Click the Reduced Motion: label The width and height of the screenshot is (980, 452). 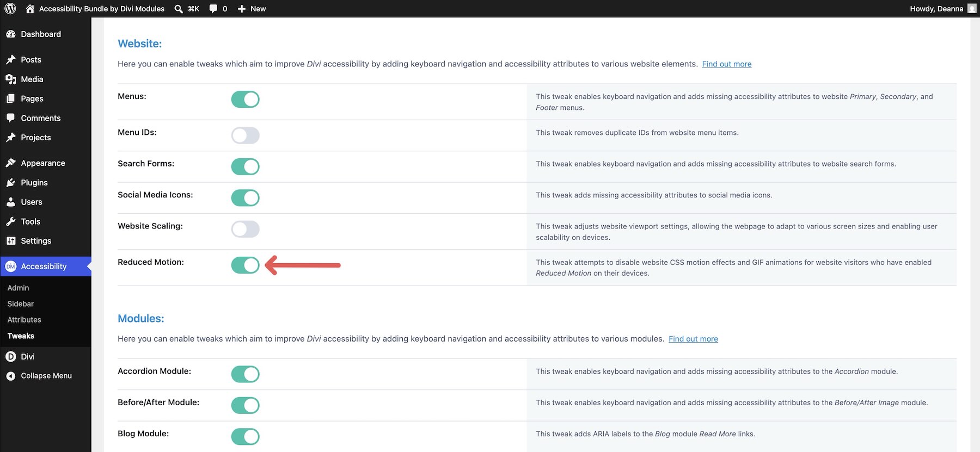coord(151,262)
